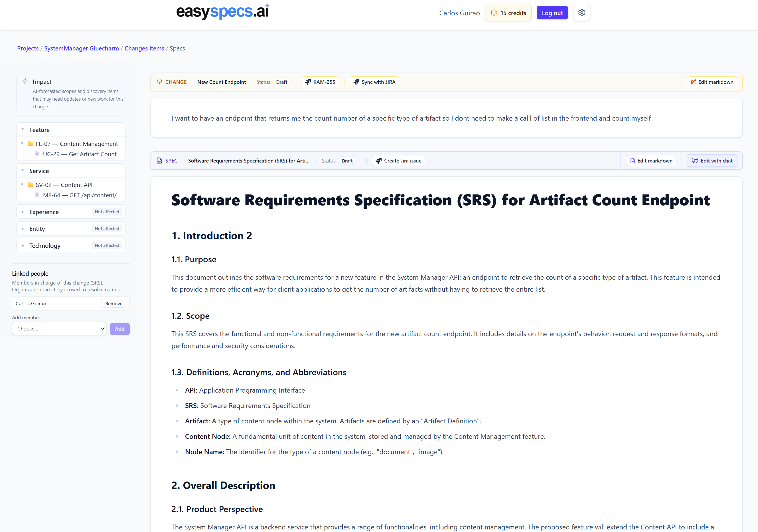The width and height of the screenshot is (758, 532).
Task: Click the Add member button
Action: click(x=119, y=329)
